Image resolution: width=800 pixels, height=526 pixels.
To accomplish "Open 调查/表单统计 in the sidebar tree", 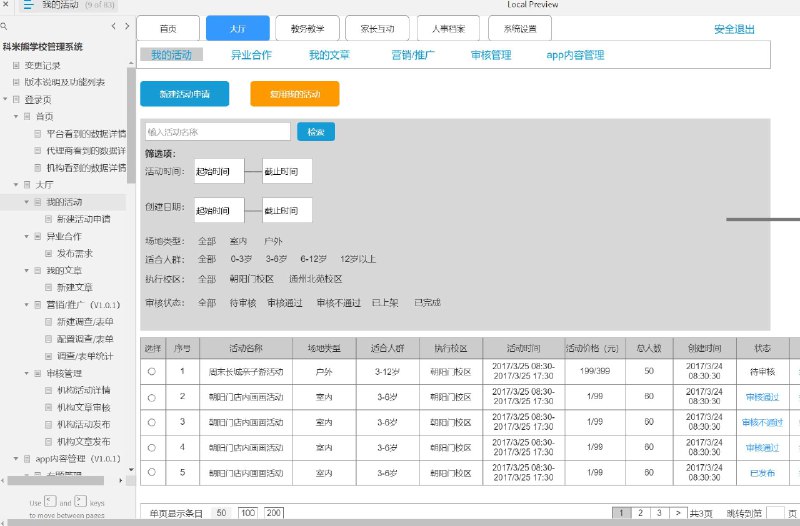I will (85, 356).
